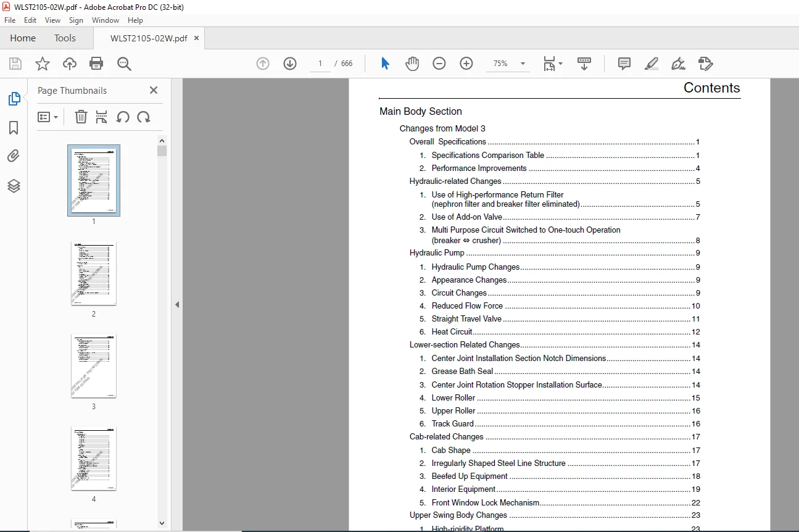Click the current page number field
The width and height of the screenshot is (799, 532).
pos(320,64)
